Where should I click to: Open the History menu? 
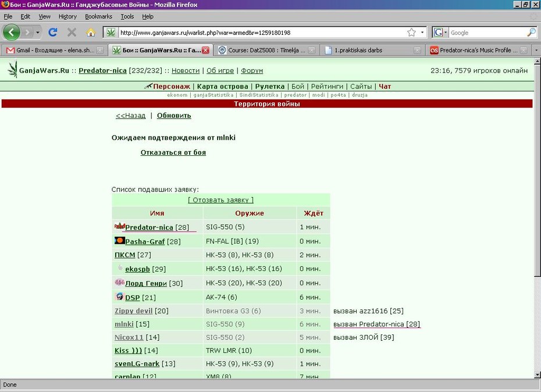click(x=67, y=16)
